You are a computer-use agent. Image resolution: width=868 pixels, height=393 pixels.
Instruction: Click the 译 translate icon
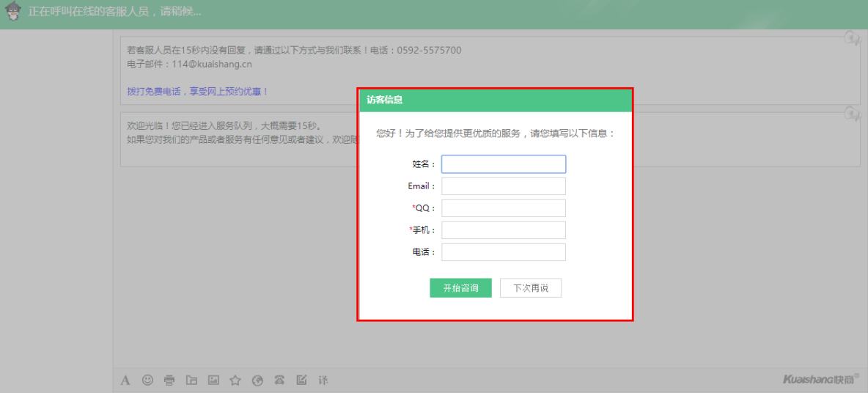tap(323, 380)
